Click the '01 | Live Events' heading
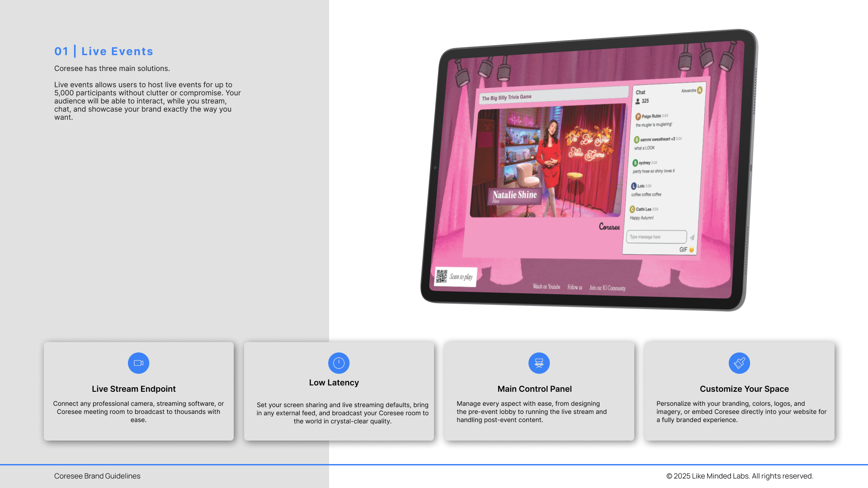 pyautogui.click(x=104, y=52)
